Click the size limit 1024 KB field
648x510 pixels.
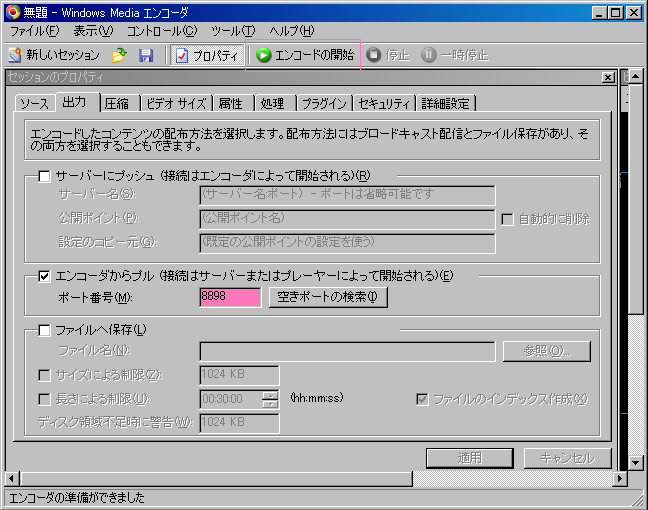239,375
